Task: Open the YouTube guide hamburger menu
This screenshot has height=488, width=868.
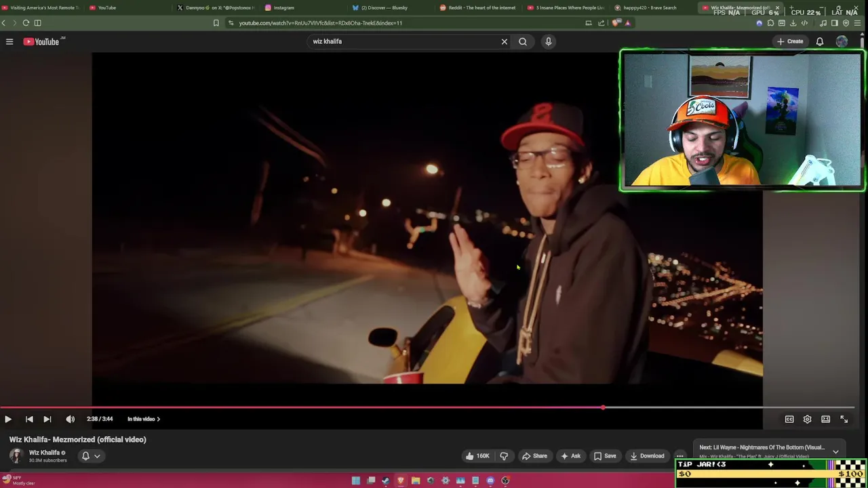Action: (9, 41)
